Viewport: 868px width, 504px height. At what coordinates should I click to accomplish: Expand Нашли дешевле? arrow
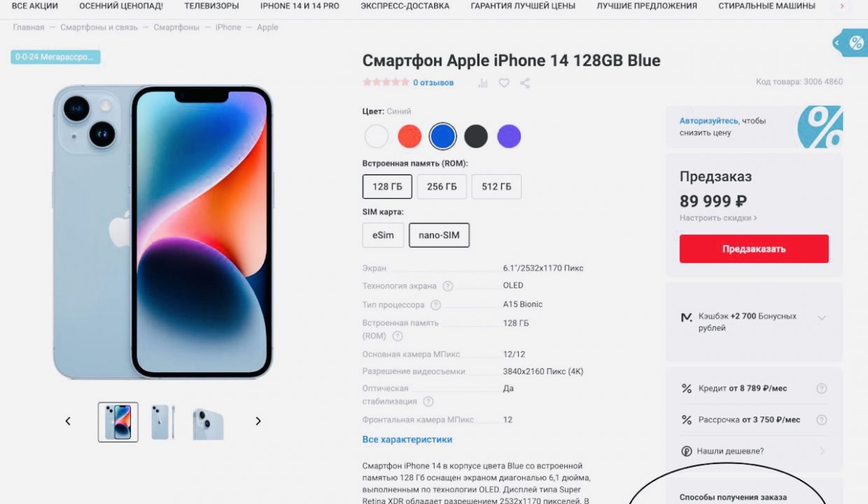coord(822,451)
